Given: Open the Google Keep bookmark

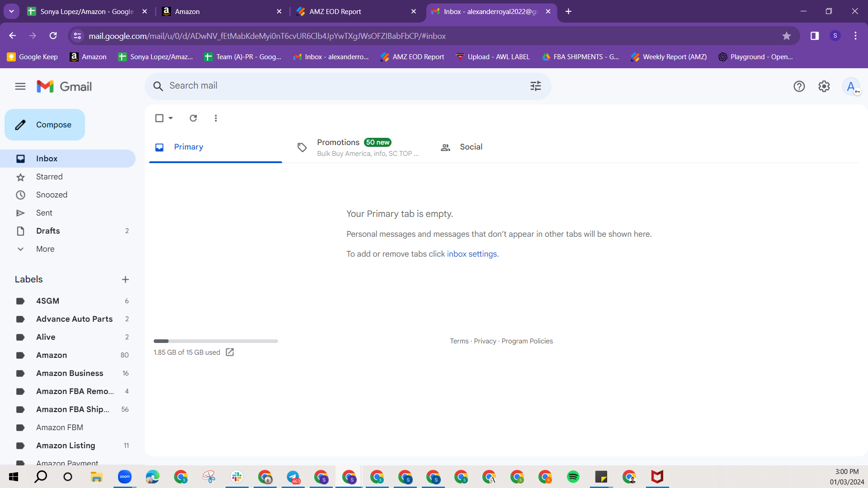Looking at the screenshot, I should point(33,57).
